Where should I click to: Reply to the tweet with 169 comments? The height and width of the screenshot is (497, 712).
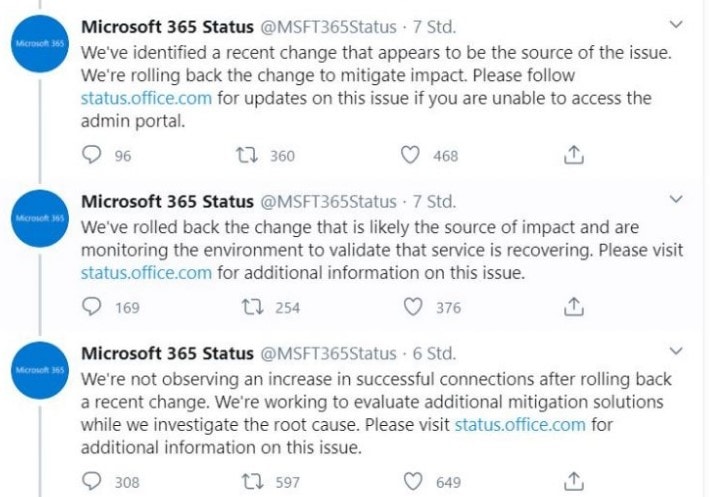pyautogui.click(x=91, y=306)
